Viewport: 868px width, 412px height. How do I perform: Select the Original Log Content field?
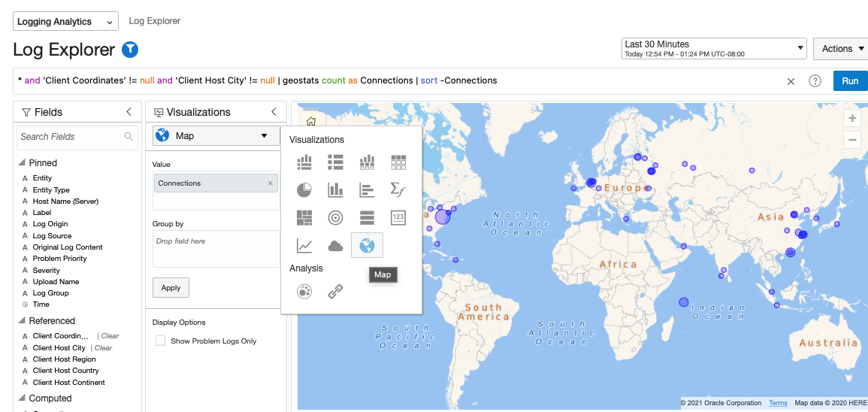point(68,247)
